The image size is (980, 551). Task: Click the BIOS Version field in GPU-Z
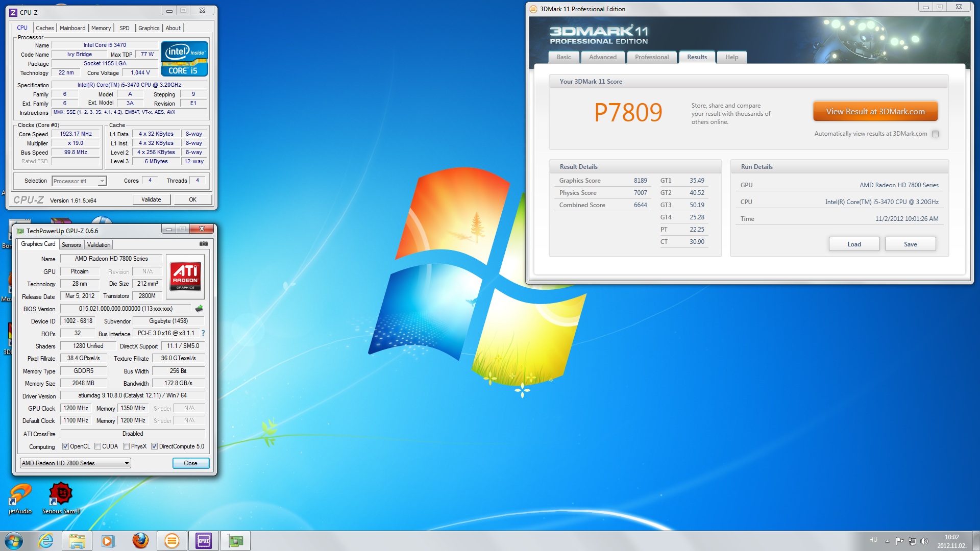(x=126, y=309)
